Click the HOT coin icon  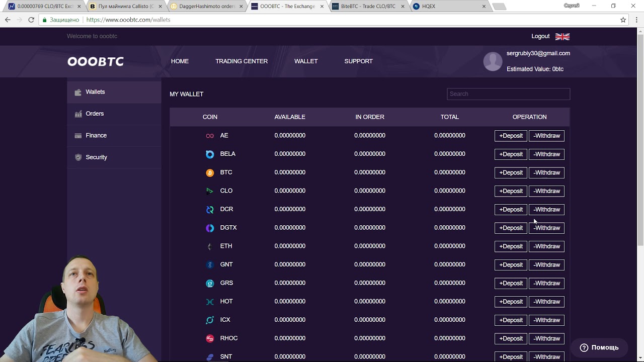(x=210, y=302)
